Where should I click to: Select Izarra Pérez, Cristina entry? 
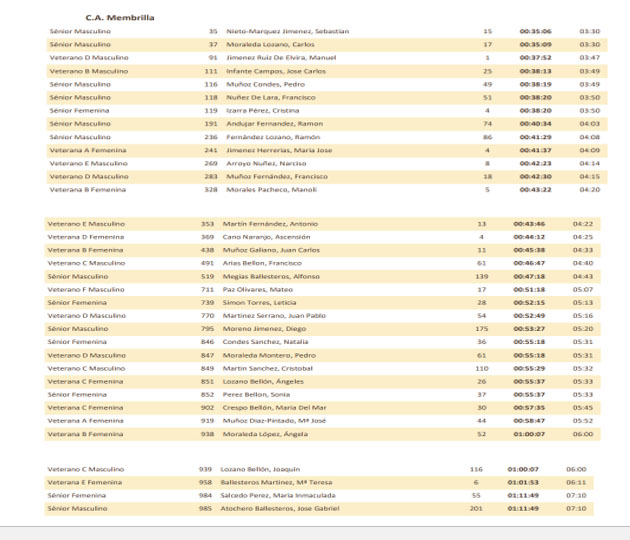tap(263, 110)
